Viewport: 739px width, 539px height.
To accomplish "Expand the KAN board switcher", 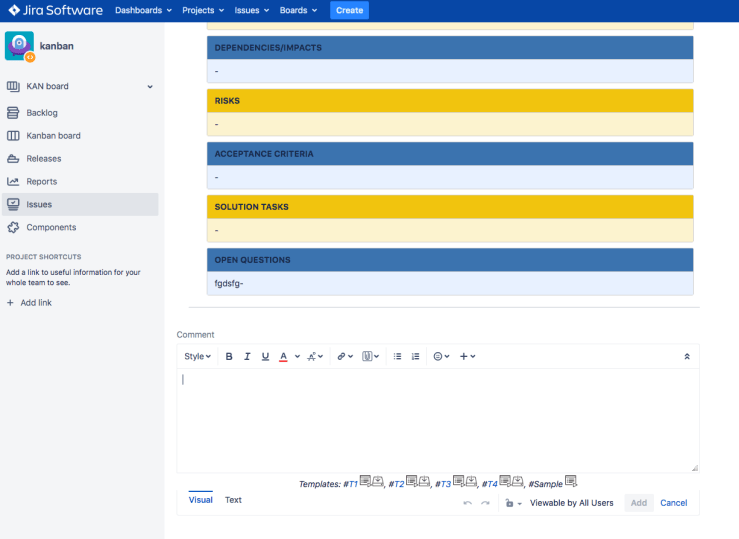I will 150,87.
